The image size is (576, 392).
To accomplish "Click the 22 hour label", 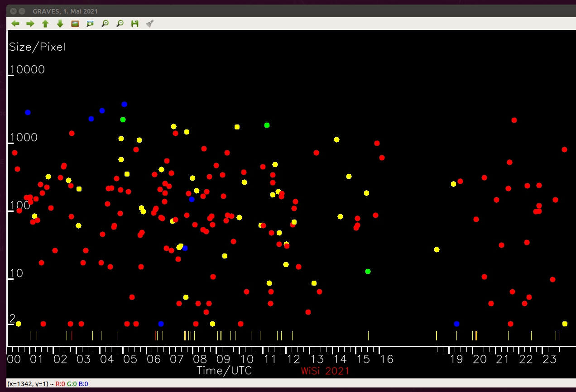I will click(x=526, y=359).
